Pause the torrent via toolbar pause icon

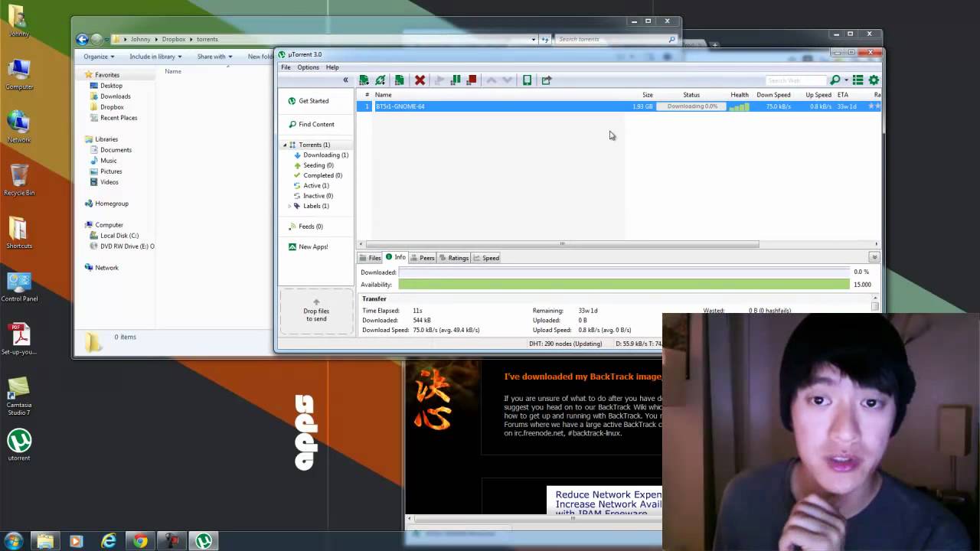click(456, 80)
